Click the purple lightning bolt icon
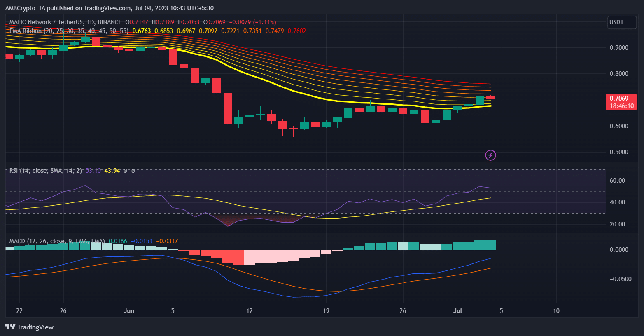The height and width of the screenshot is (336, 644). click(x=490, y=155)
